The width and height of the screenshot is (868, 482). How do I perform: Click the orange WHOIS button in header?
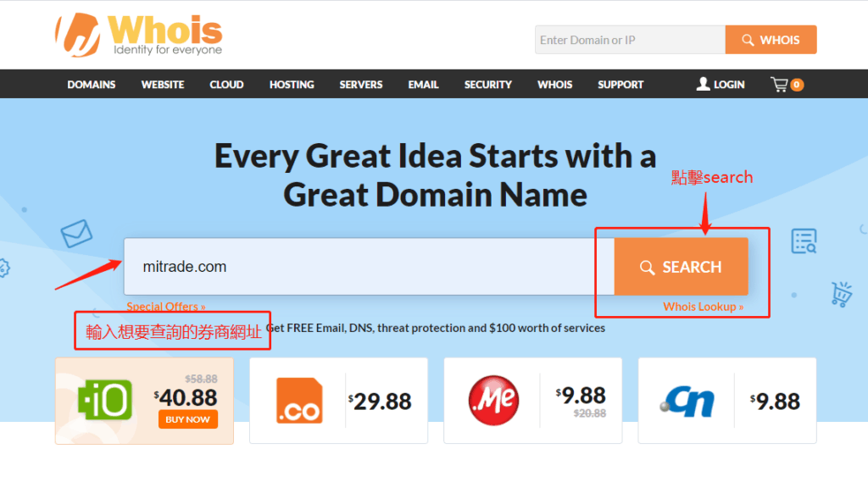pos(771,40)
